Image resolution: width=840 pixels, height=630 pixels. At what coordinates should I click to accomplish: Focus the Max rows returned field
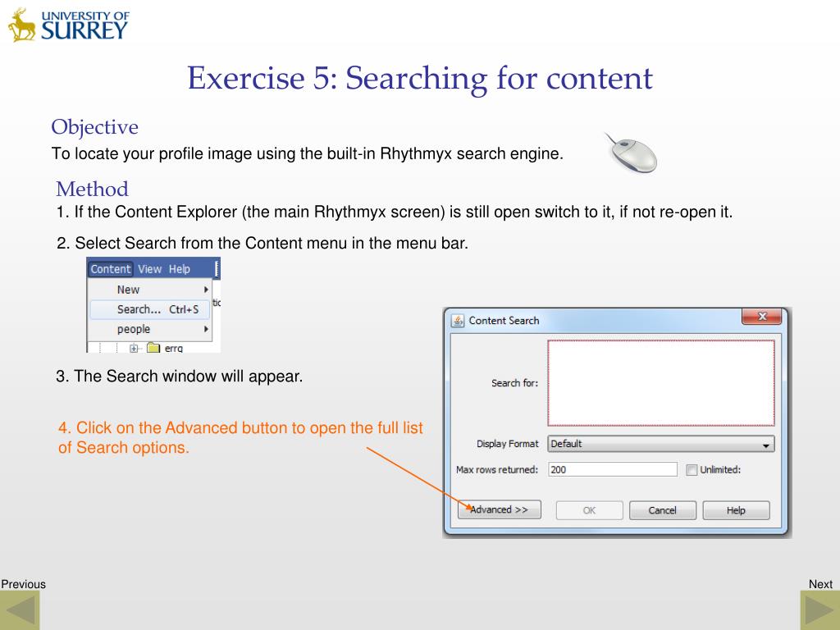(612, 469)
